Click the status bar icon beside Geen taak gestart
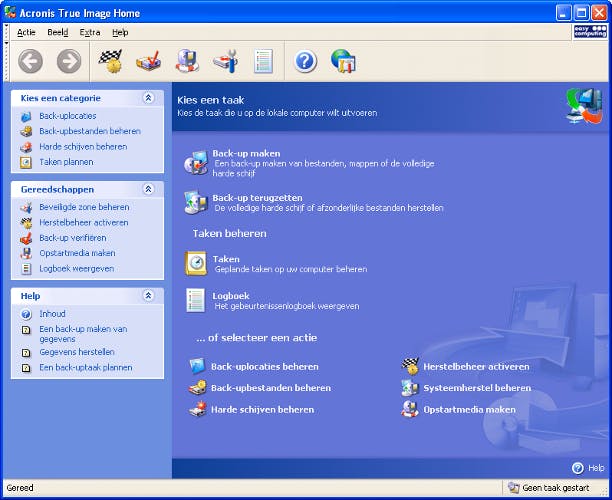The width and height of the screenshot is (612, 500). 514,488
